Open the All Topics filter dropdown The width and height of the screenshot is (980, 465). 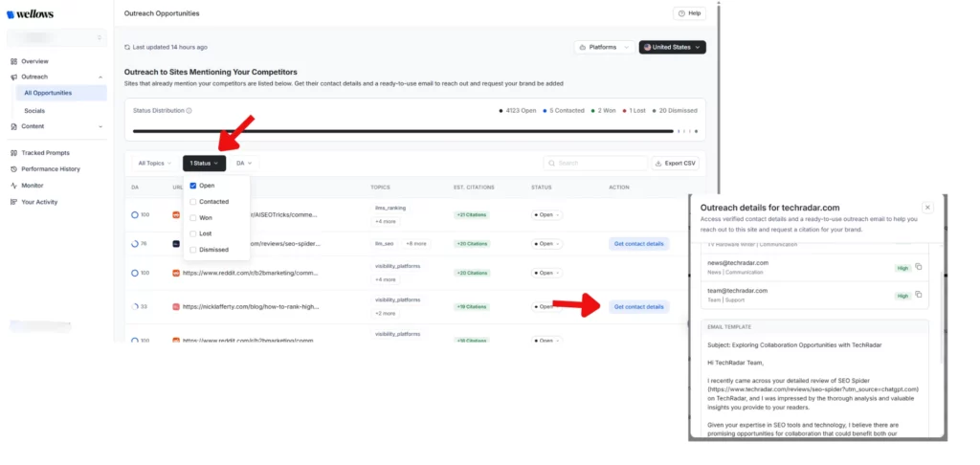154,163
